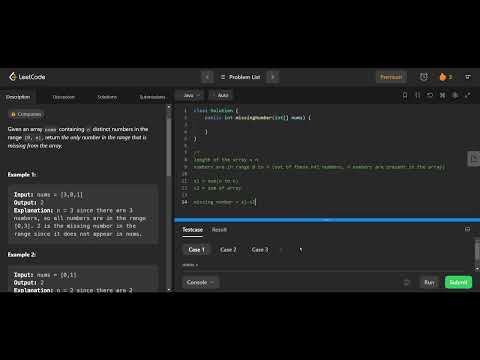The height and width of the screenshot is (360, 480).
Task: Go to the previous problem arrow
Action: click(207, 77)
